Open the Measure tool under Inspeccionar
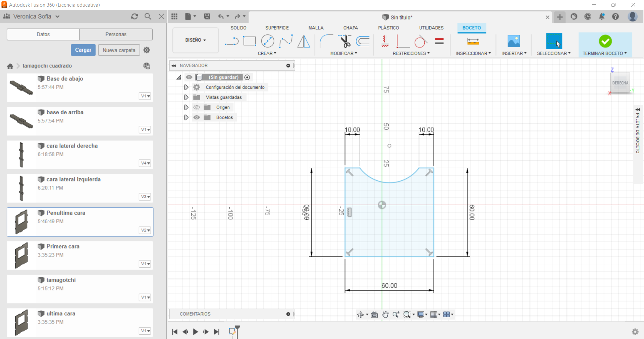Image resolution: width=644 pixels, height=339 pixels. point(473,41)
